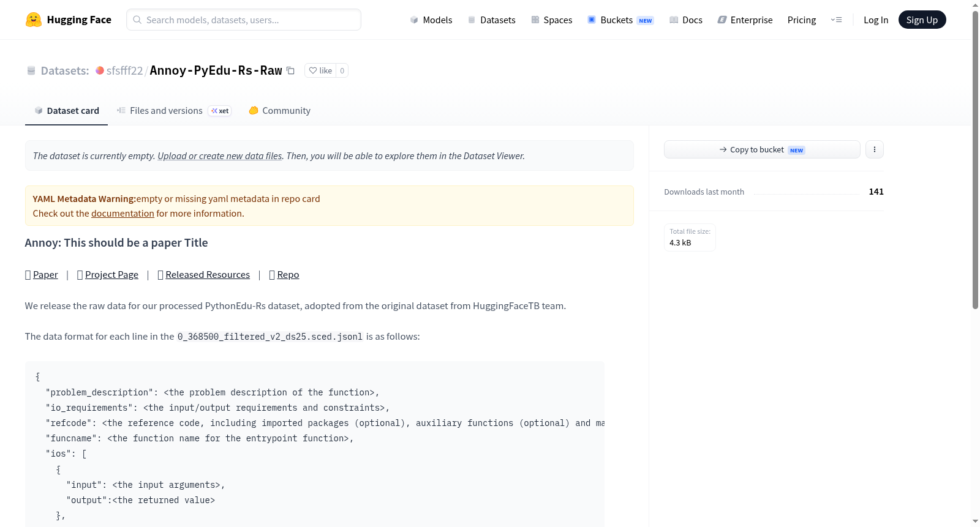Click the Copy to bucket button
This screenshot has width=980, height=527.
click(x=762, y=149)
